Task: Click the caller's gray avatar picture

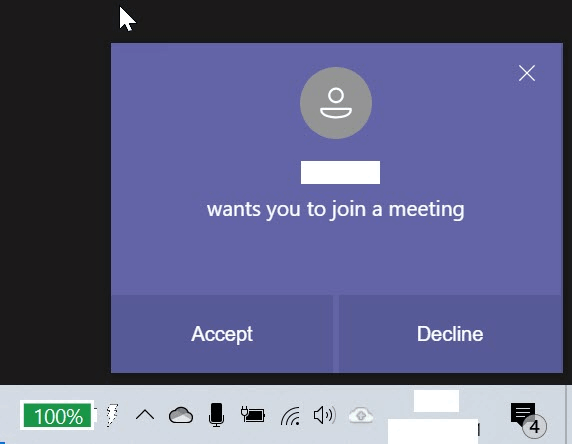Action: pyautogui.click(x=336, y=103)
